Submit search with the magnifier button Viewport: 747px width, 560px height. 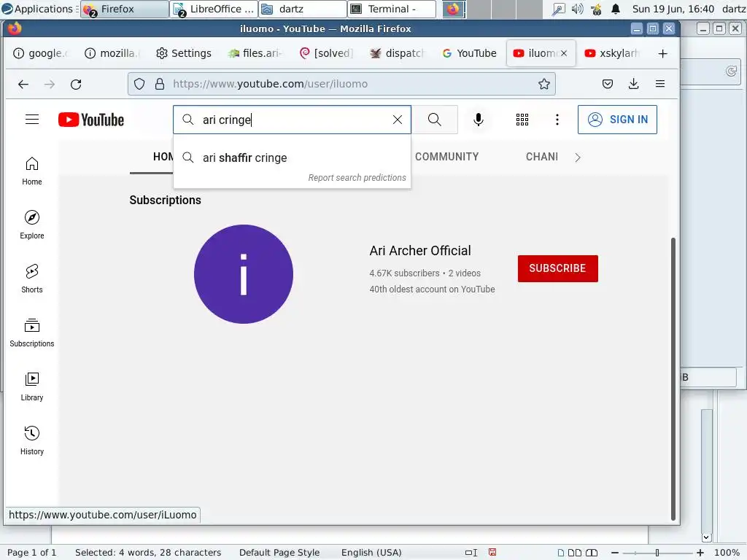435,120
